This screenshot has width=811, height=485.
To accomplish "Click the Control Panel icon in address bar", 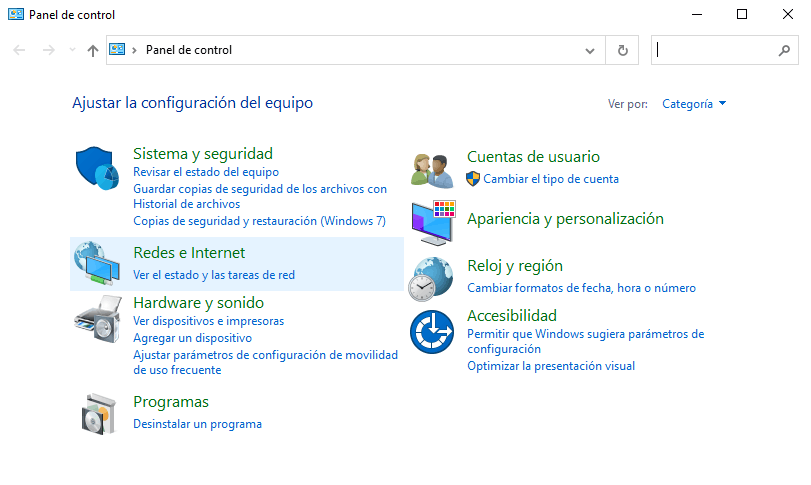I will [x=117, y=50].
